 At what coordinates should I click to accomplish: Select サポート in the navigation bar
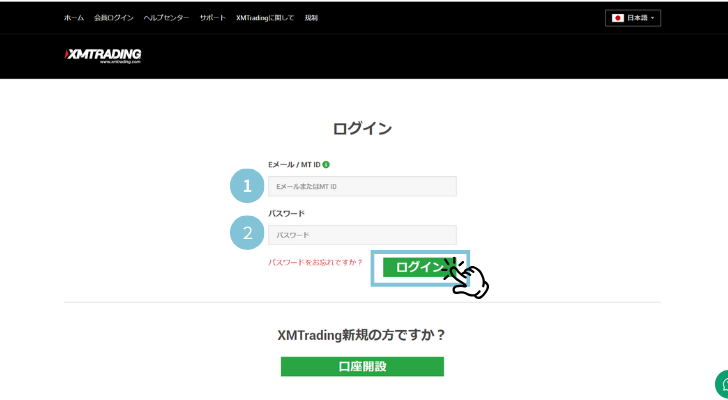pyautogui.click(x=212, y=18)
